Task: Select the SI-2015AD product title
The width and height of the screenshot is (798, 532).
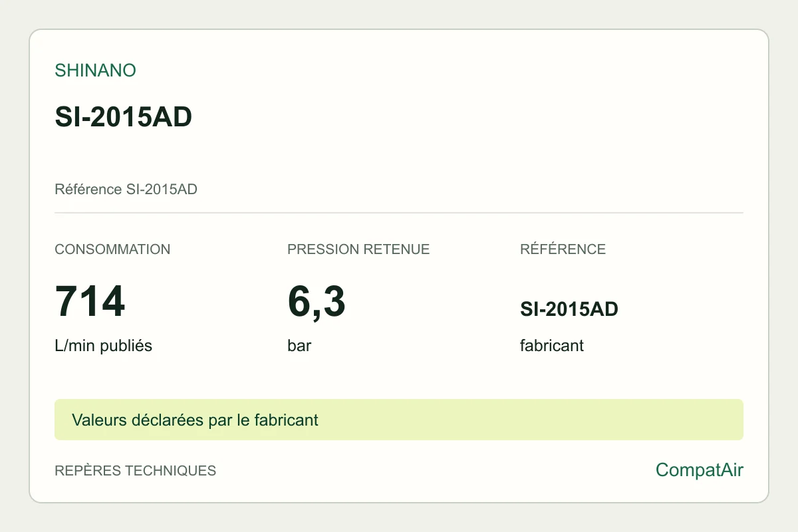Action: click(x=123, y=118)
